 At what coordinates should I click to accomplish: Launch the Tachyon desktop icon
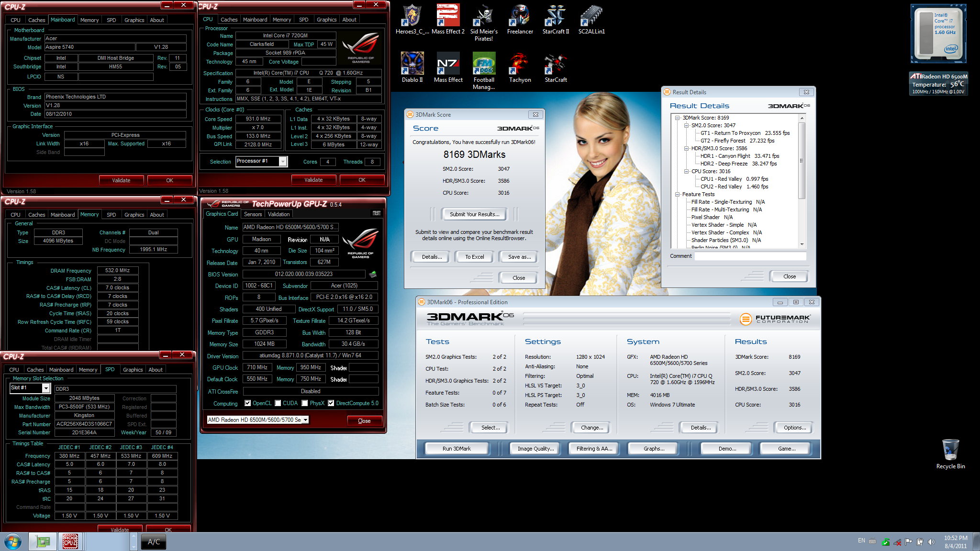pyautogui.click(x=520, y=67)
